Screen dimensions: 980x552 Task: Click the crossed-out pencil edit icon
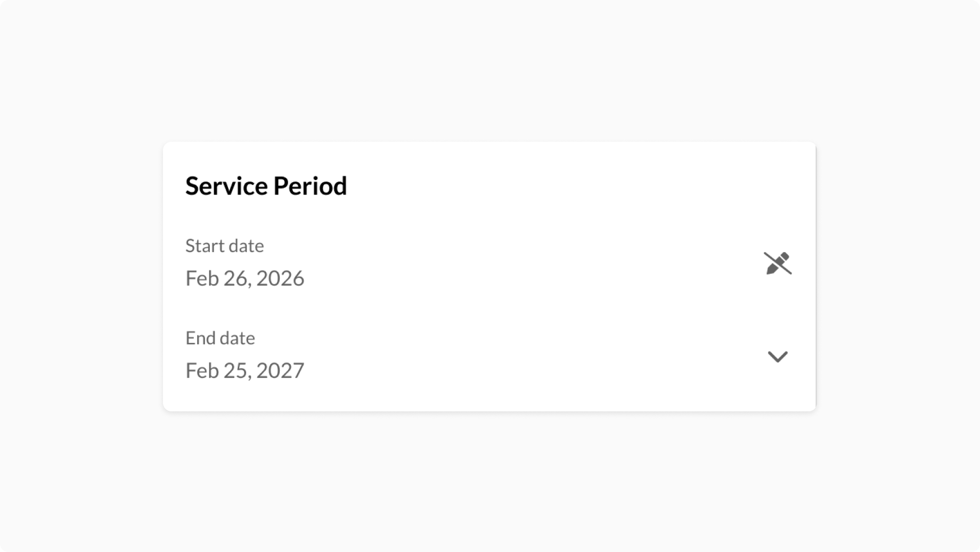[778, 263]
